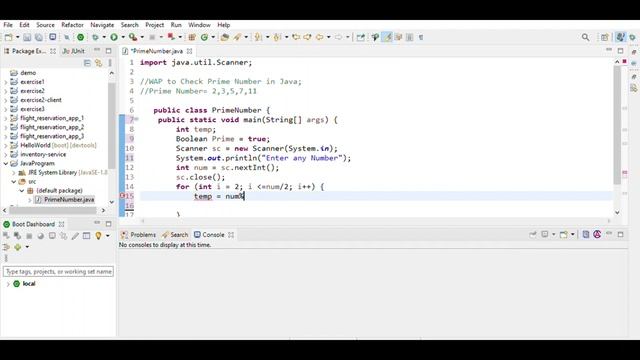Screen dimensions: 640x360
Task: Click the Package Explorer horizontal scrollbar
Action: 53,210
